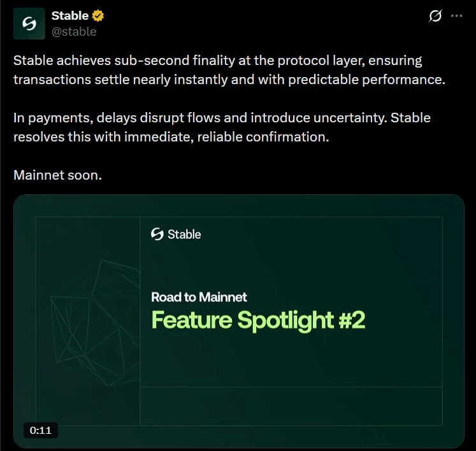The image size is (476, 451).
Task: Click "resolves this with immediate, reliable confirmation" line
Action: pos(171,137)
